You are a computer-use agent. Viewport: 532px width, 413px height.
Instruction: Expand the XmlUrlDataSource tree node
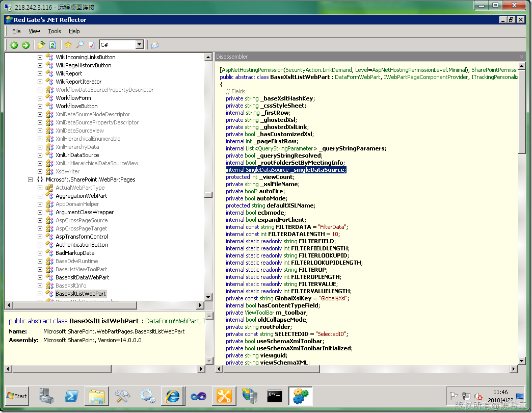click(x=40, y=155)
